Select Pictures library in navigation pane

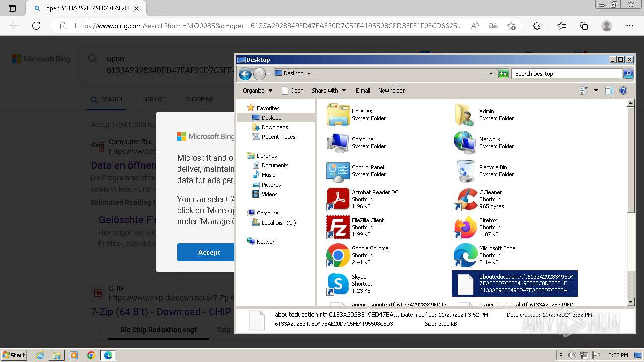pos(271,185)
